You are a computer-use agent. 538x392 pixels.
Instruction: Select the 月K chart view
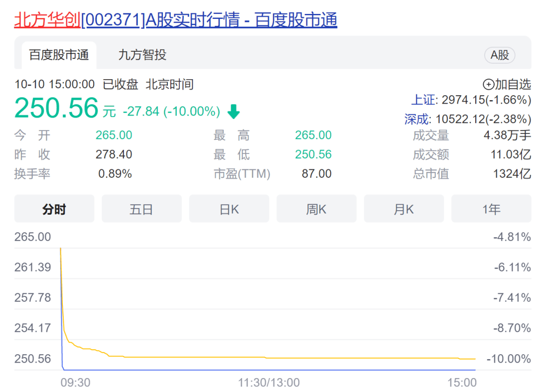pyautogui.click(x=404, y=209)
